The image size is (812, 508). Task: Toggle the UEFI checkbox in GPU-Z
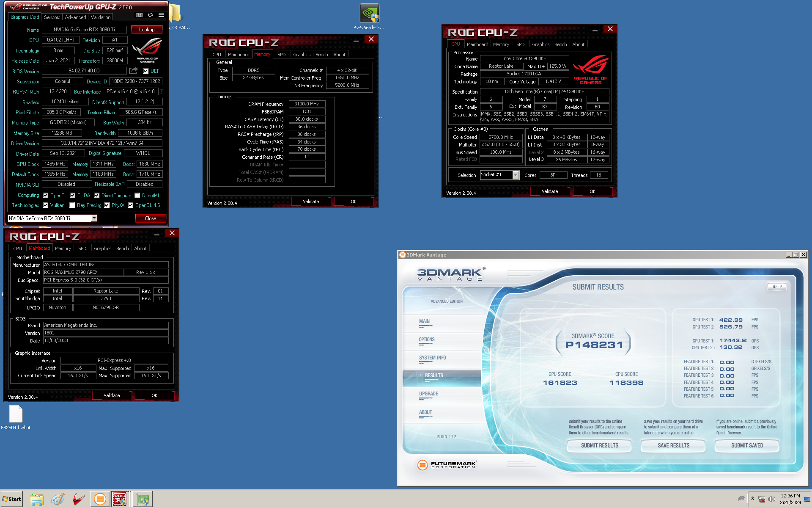pyautogui.click(x=146, y=71)
